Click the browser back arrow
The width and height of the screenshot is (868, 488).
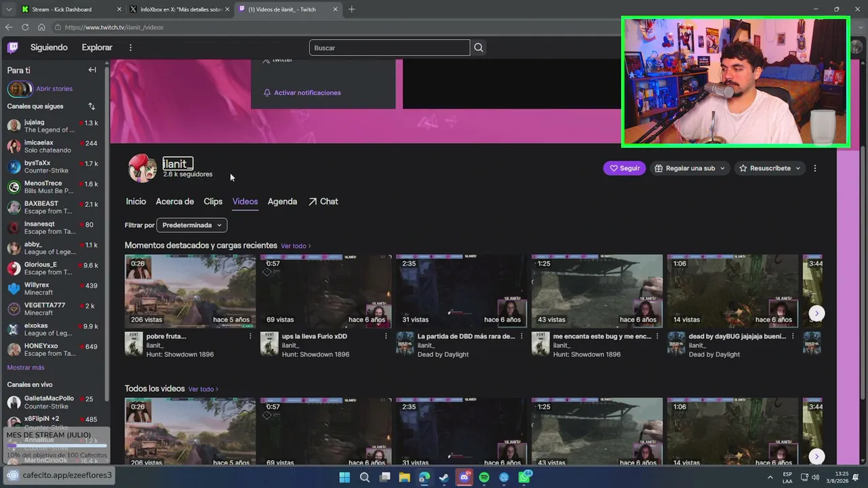click(9, 27)
